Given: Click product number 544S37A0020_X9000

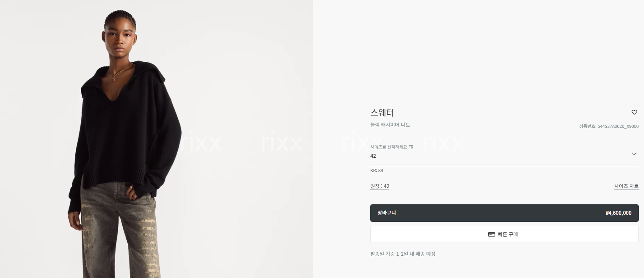Looking at the screenshot, I should (x=618, y=126).
